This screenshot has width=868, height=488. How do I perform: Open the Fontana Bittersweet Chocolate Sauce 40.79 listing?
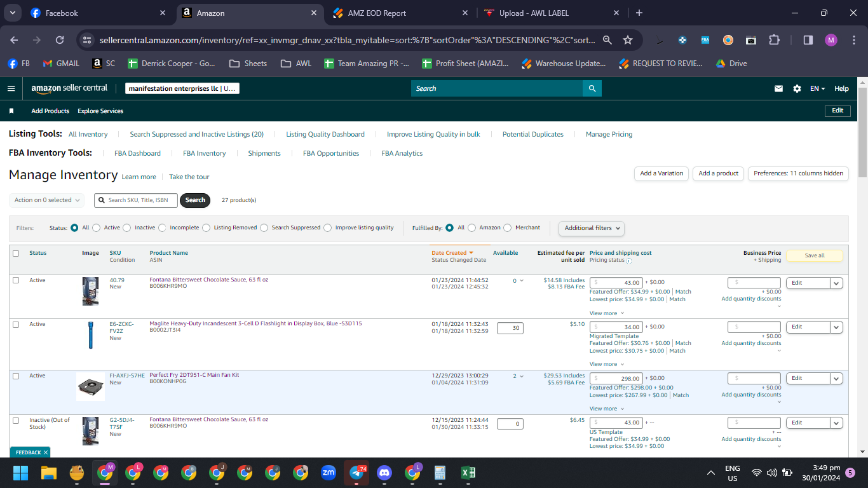[209, 280]
